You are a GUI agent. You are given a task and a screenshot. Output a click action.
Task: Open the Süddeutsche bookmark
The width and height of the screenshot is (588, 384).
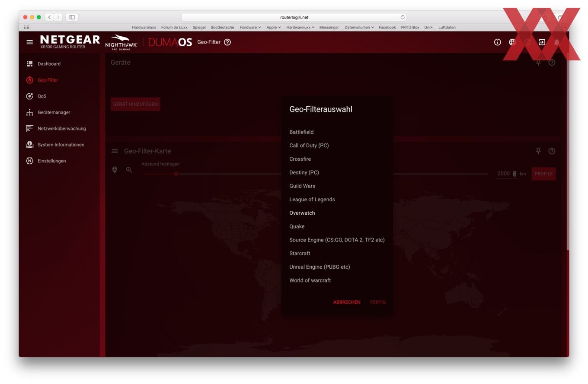[222, 27]
